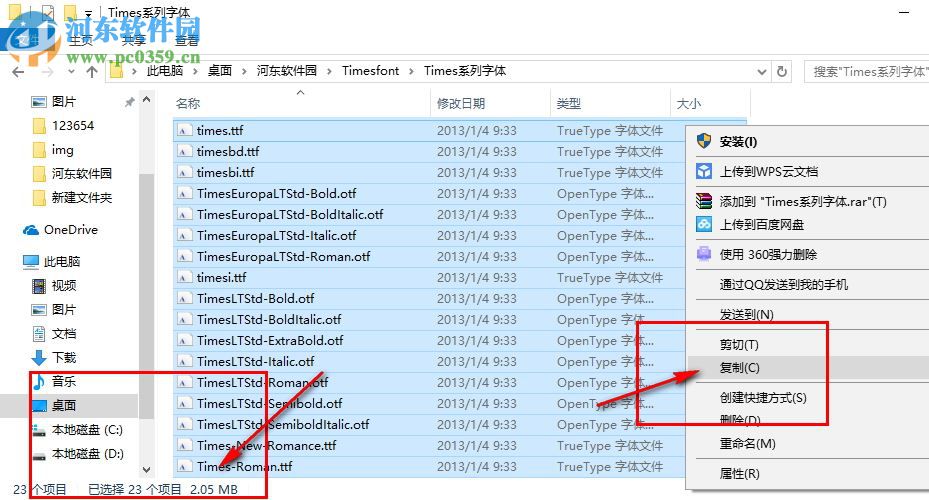Click the OneDrive cloud icon in sidebar
Image resolution: width=929 pixels, height=500 pixels.
(x=30, y=230)
